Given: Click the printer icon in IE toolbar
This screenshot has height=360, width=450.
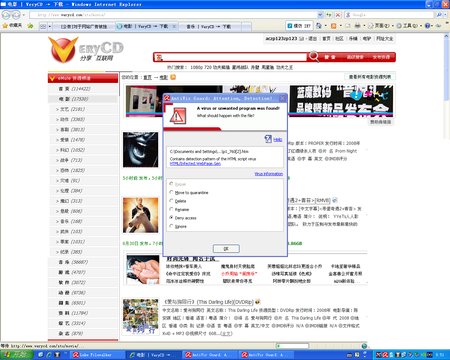Looking at the screenshot, I should click(358, 26).
